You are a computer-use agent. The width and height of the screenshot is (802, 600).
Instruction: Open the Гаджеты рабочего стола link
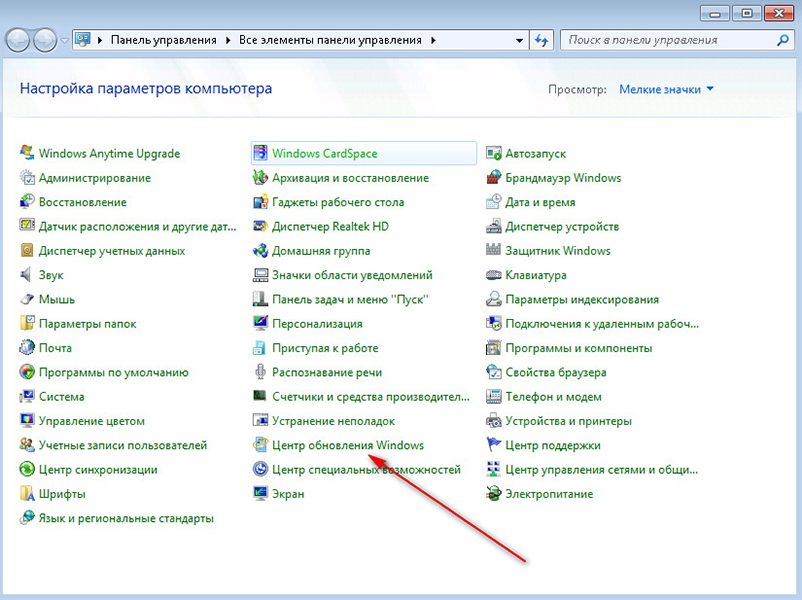tap(338, 202)
